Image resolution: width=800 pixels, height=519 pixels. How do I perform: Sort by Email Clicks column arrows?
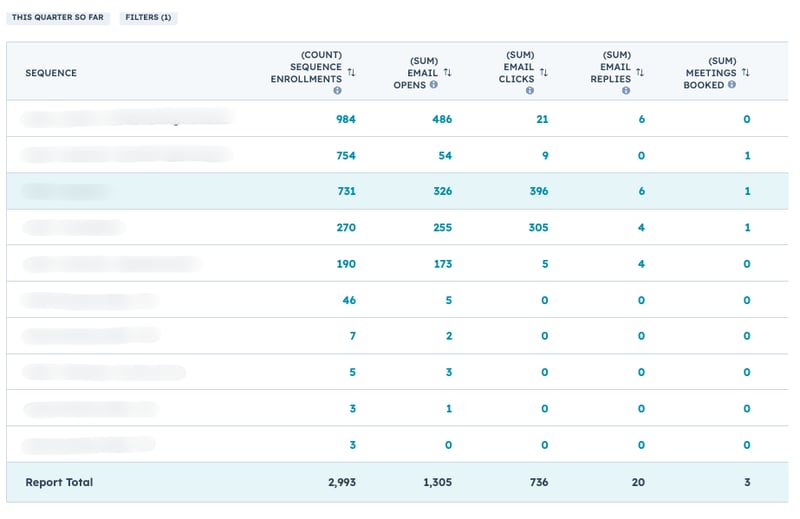point(544,72)
